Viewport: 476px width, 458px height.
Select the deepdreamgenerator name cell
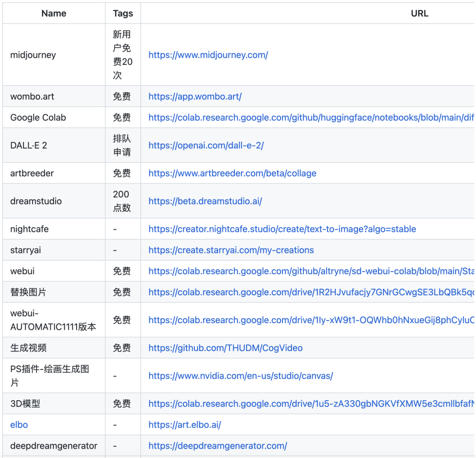(54, 446)
